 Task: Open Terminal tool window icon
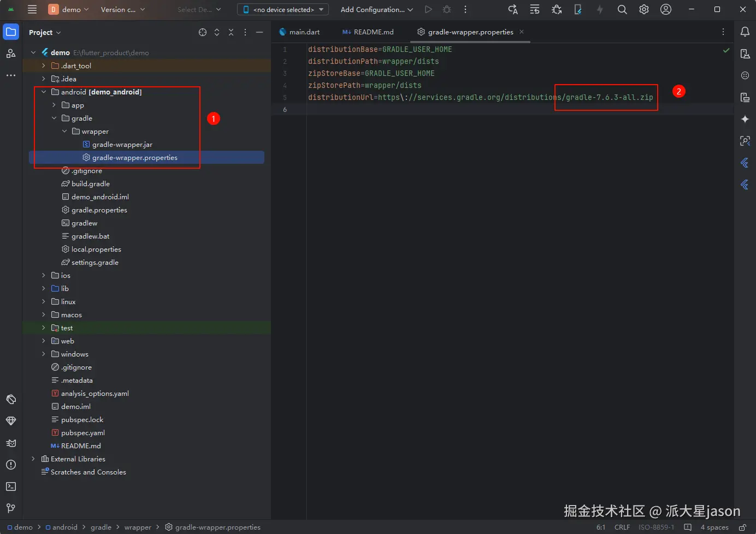tap(11, 486)
